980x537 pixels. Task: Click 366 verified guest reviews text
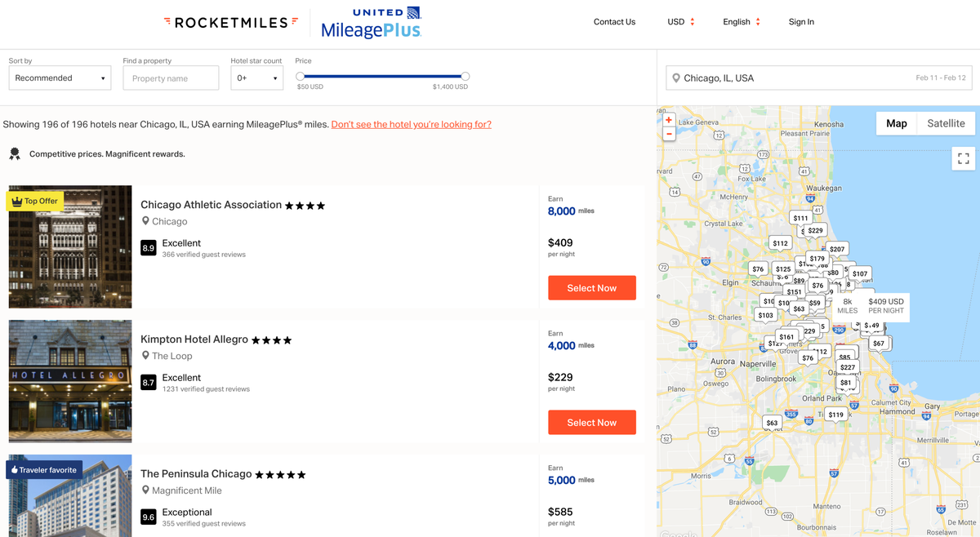[203, 255]
